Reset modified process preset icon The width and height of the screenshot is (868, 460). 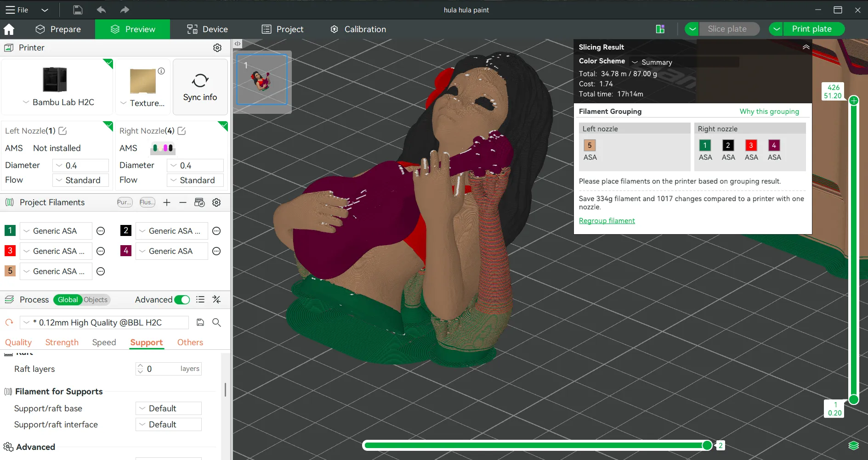[x=9, y=322]
